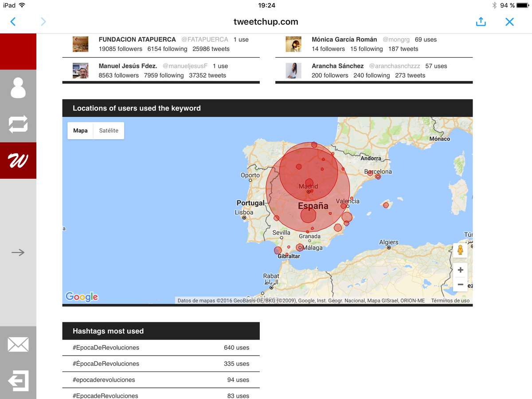Zoom out on the map
Viewport: 532px width, 399px height.
pyautogui.click(x=460, y=284)
